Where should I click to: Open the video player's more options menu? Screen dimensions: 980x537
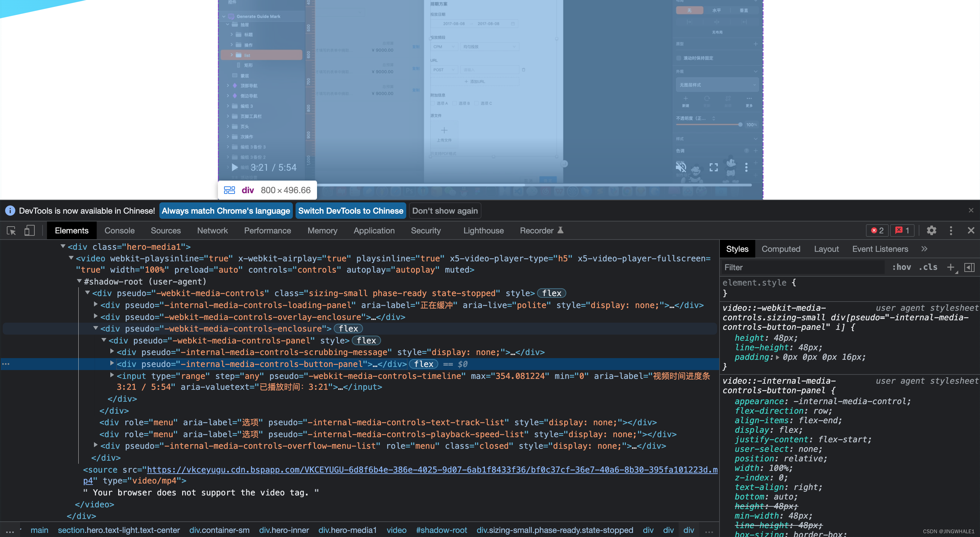pyautogui.click(x=746, y=167)
